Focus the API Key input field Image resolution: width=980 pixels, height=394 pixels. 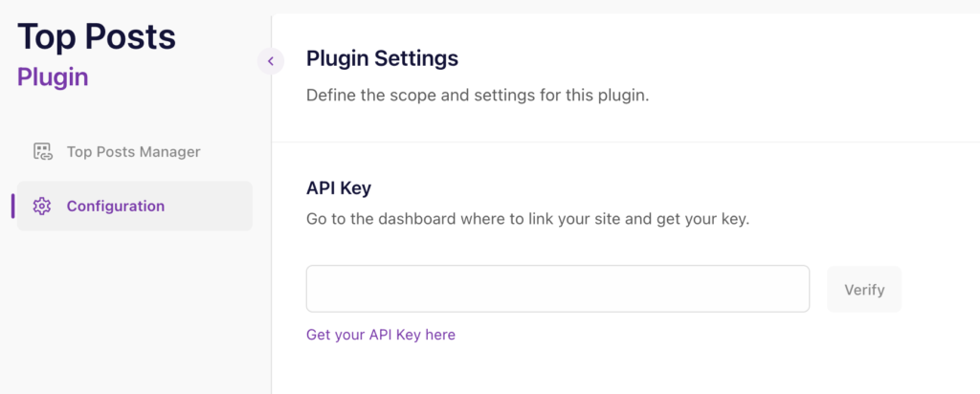pos(558,289)
